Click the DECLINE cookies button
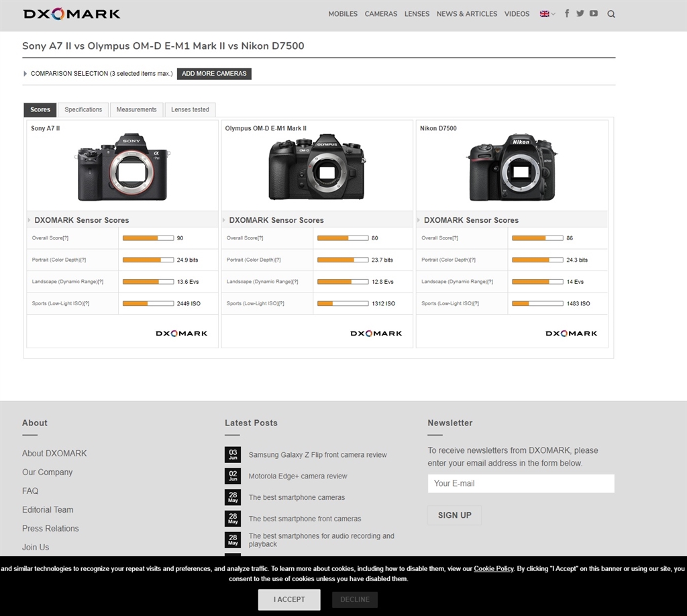 (355, 599)
